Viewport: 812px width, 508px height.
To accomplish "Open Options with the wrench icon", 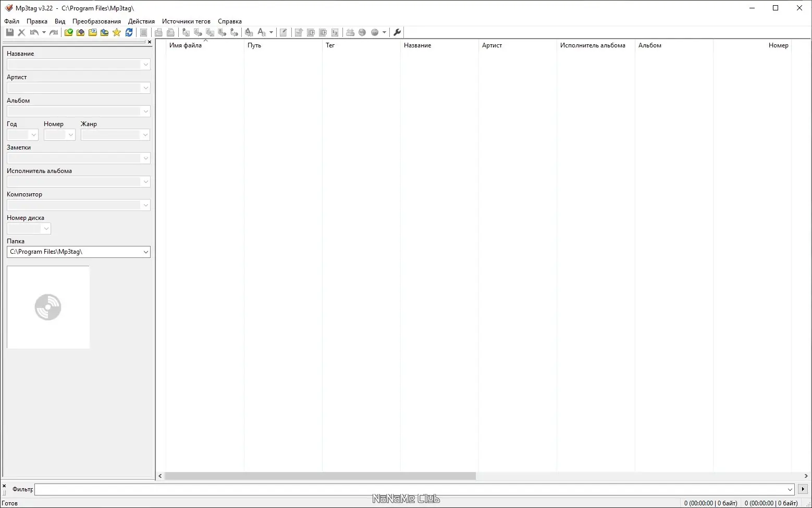I will point(397,32).
